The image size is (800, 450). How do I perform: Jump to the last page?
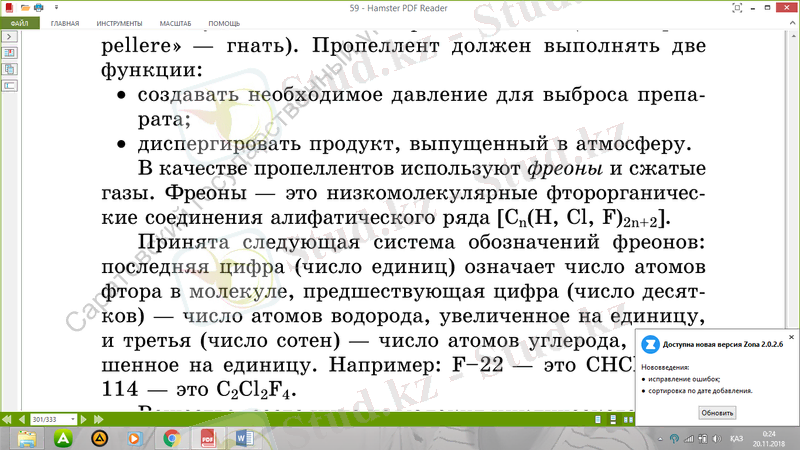coord(98,419)
